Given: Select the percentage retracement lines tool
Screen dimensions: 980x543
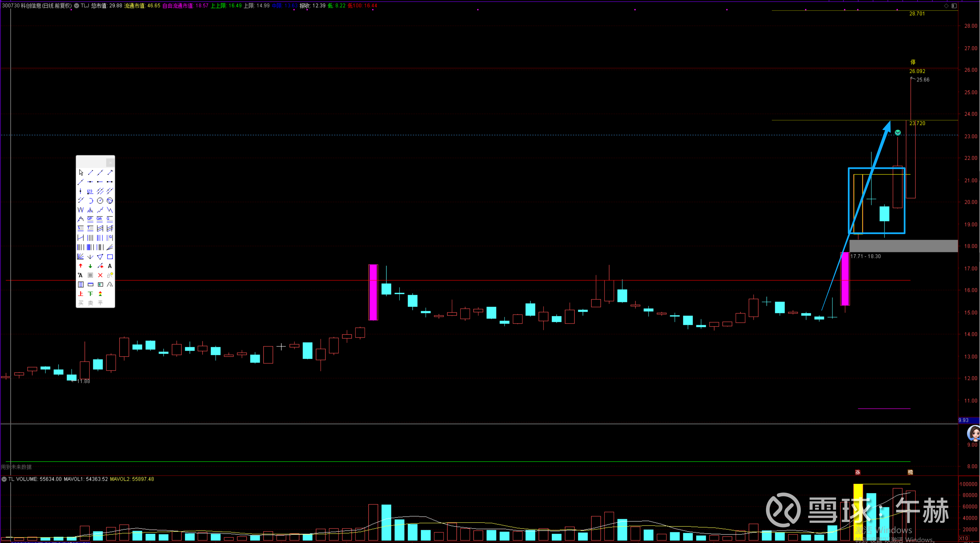Looking at the screenshot, I should [81, 228].
